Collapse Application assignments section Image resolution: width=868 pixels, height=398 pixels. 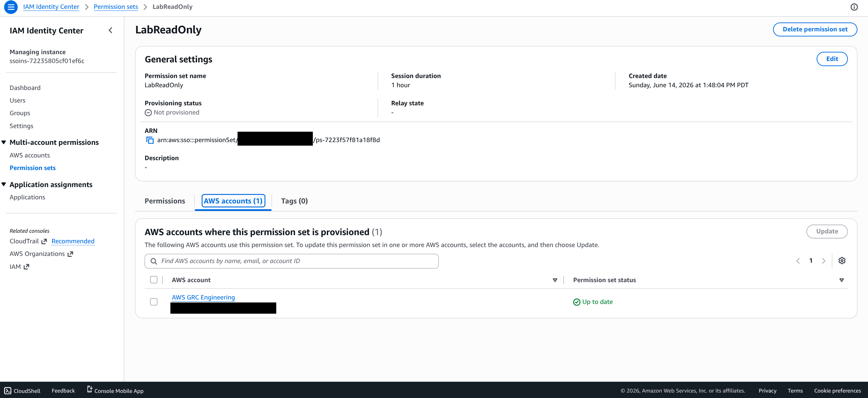(x=4, y=184)
